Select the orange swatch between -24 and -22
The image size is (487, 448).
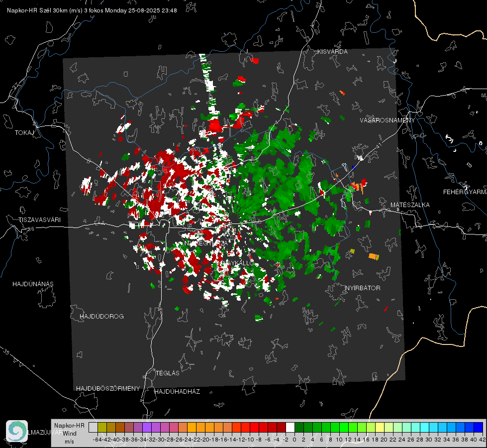pyautogui.click(x=192, y=427)
